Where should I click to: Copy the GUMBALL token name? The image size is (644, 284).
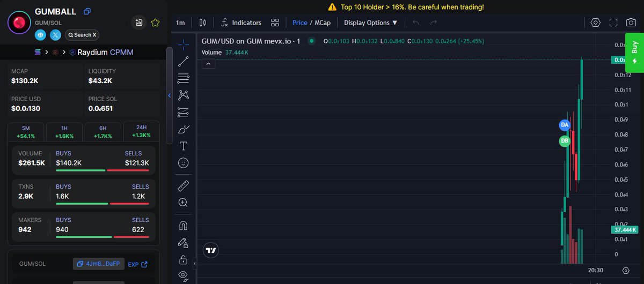pyautogui.click(x=87, y=11)
